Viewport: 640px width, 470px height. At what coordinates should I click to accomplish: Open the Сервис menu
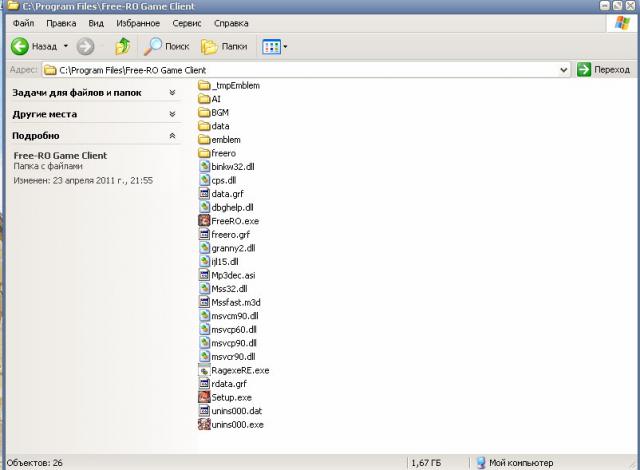coord(187,23)
